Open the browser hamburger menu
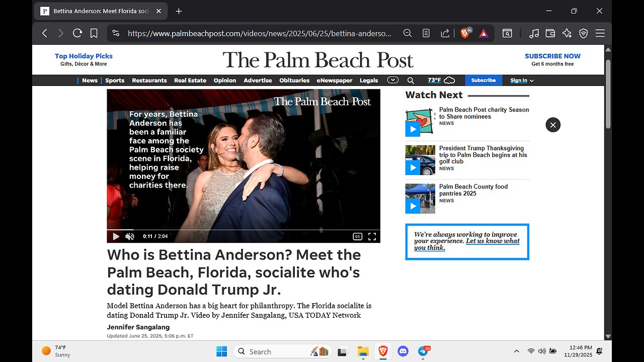 point(600,33)
